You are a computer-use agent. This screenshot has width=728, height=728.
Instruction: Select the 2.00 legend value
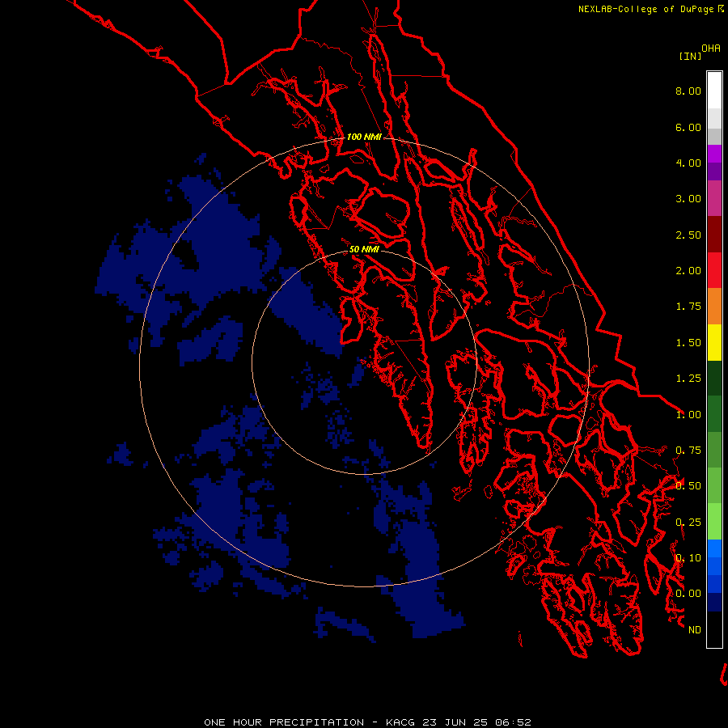[x=688, y=271]
